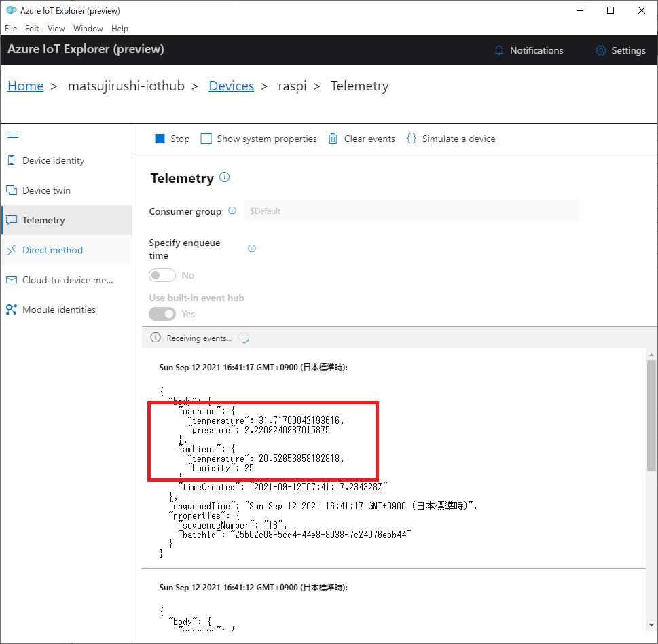Viewport: 658px width, 644px height.
Task: Click scrollbar up arrow in events list
Action: (x=651, y=355)
